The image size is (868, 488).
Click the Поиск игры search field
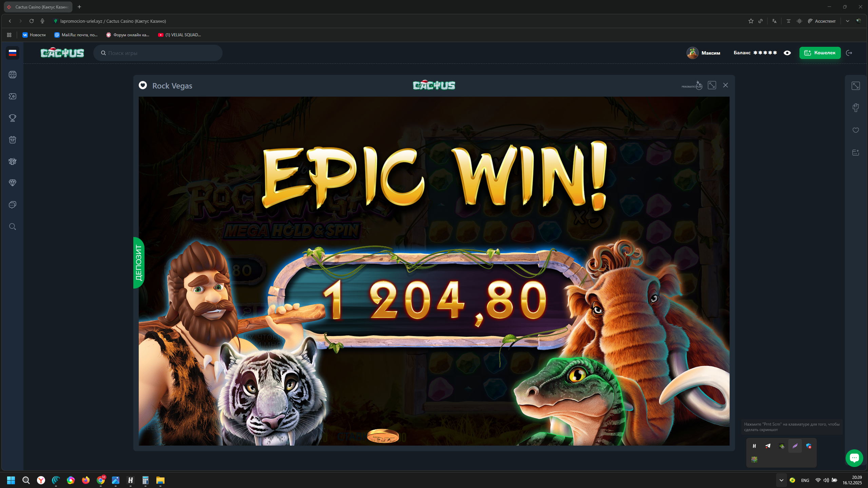[x=158, y=53]
